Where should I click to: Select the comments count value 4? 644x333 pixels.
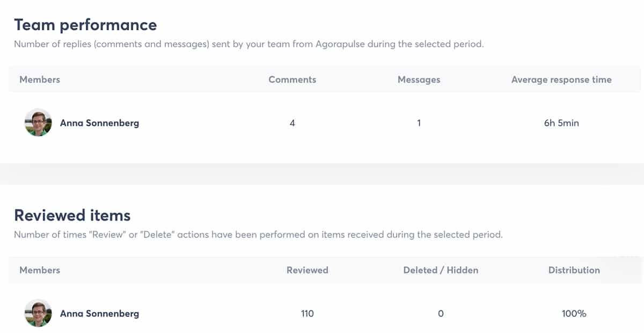pyautogui.click(x=292, y=123)
